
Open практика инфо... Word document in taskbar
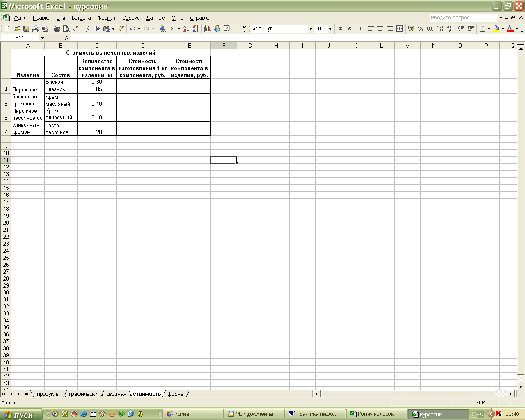click(316, 414)
